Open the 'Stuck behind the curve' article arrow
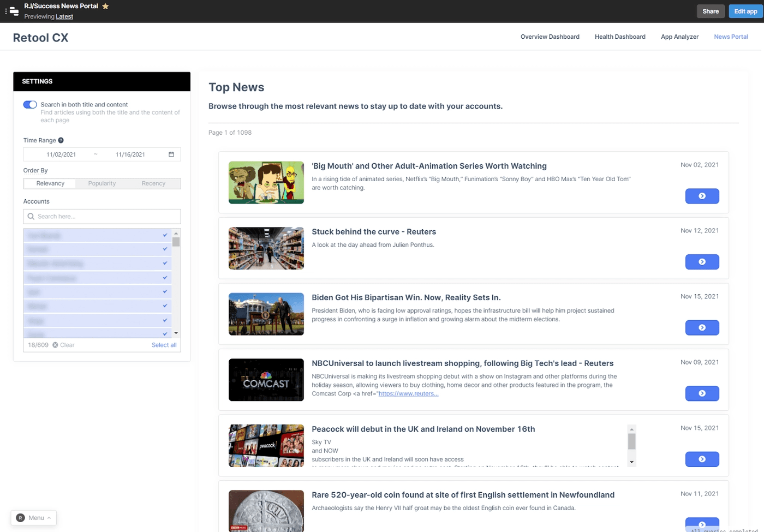Screen dimensions: 764x532 point(702,261)
